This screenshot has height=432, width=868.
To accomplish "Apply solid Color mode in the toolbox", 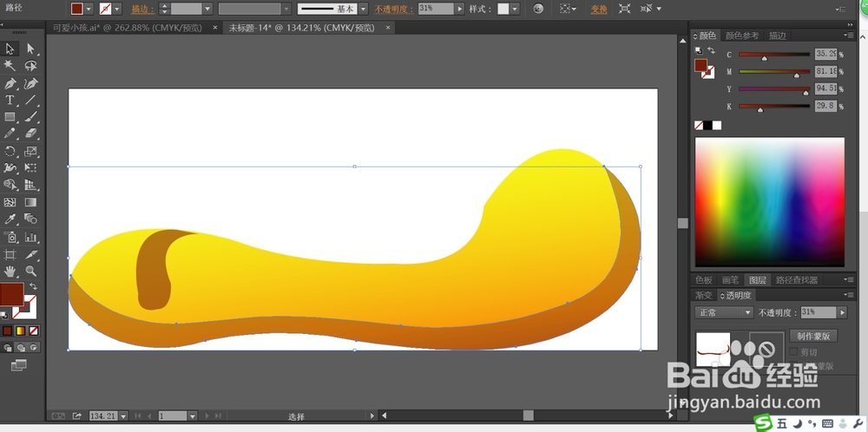I will [x=7, y=331].
